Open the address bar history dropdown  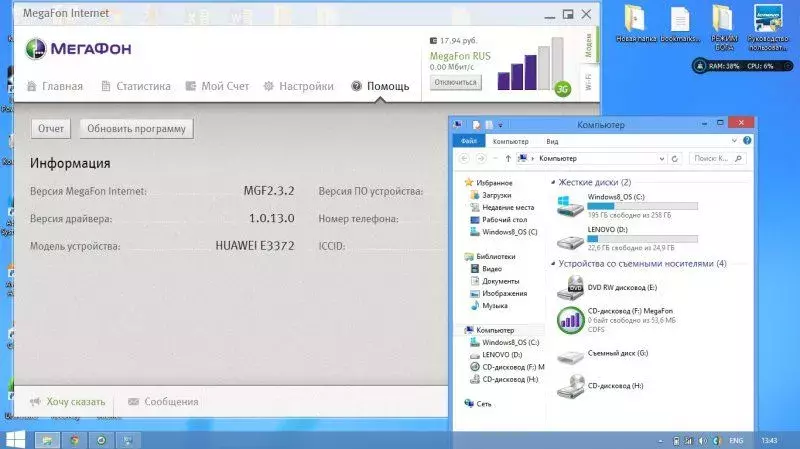click(x=662, y=159)
